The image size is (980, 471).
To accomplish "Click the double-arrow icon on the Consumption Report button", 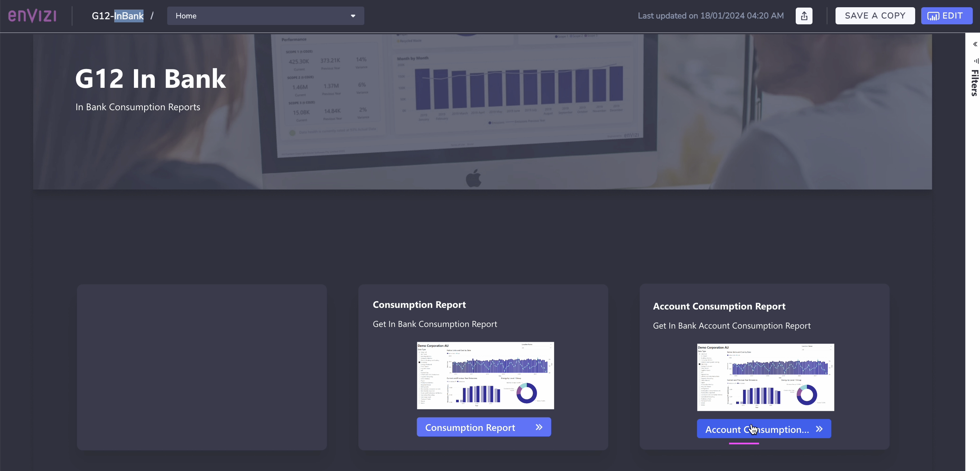I will click(539, 427).
